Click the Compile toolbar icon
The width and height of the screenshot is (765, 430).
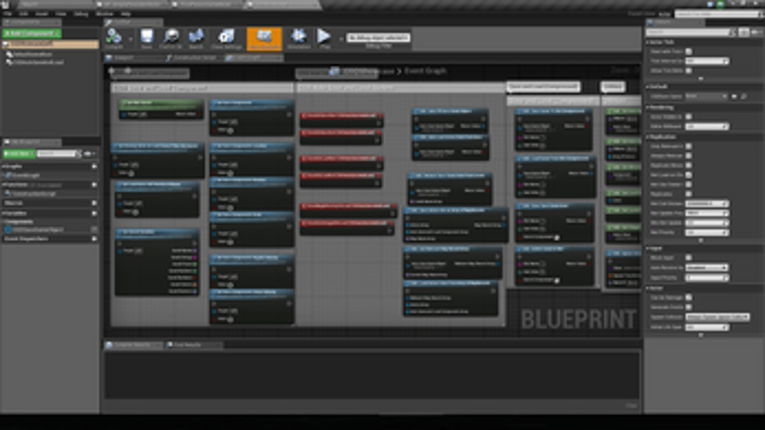[x=114, y=39]
